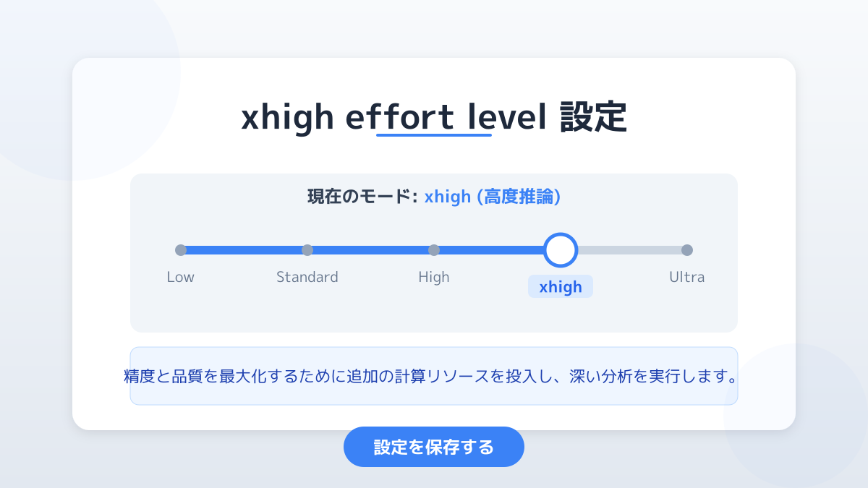Click blue track between Low and Standard

pos(244,250)
